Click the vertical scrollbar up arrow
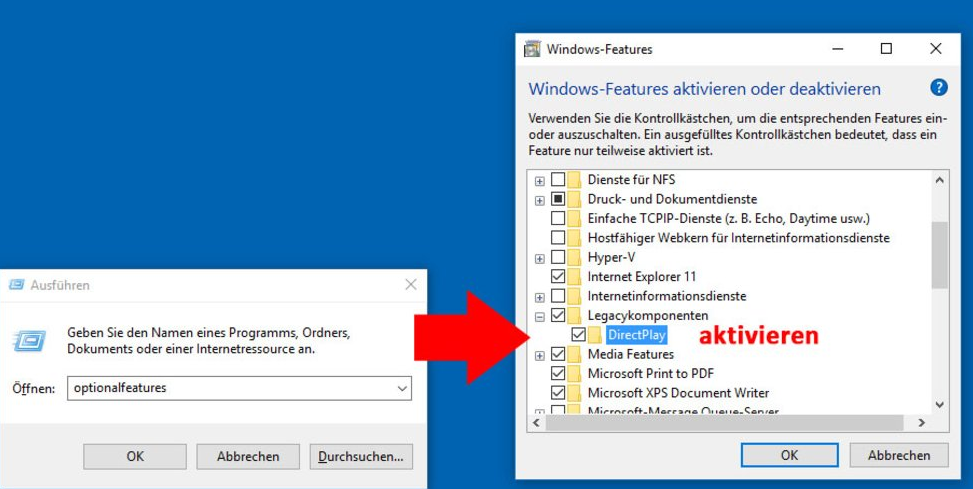 pos(939,181)
